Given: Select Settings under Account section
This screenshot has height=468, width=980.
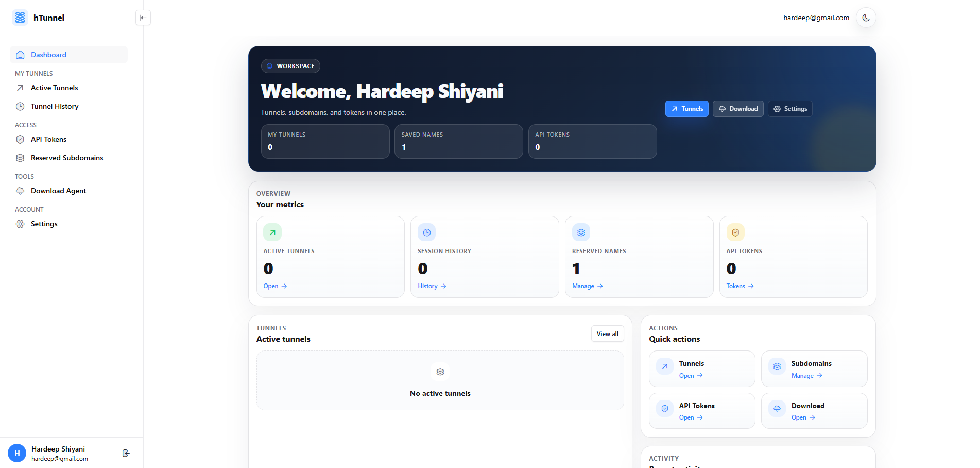Looking at the screenshot, I should coord(43,224).
